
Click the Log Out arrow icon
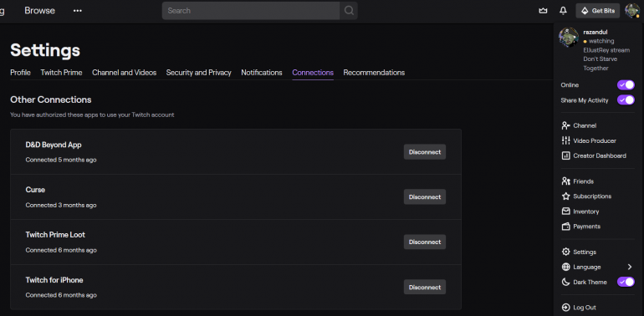[x=566, y=308]
